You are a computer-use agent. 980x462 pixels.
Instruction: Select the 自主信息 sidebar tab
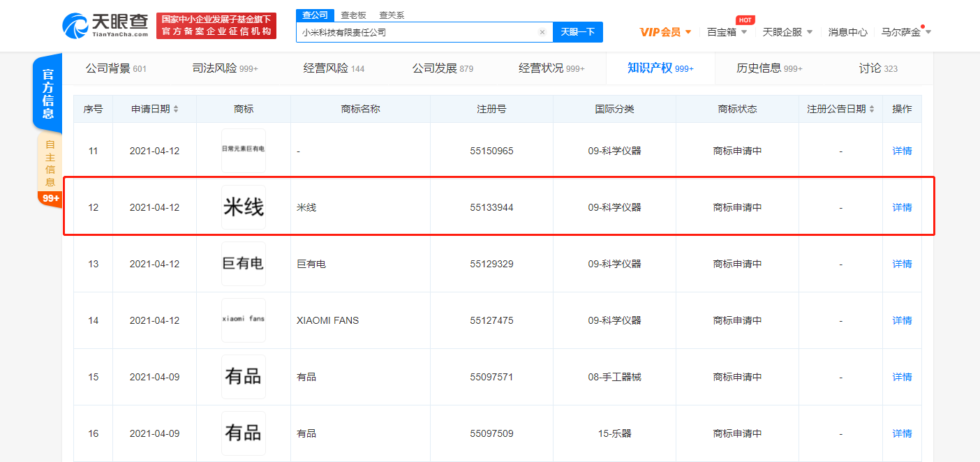coord(50,162)
